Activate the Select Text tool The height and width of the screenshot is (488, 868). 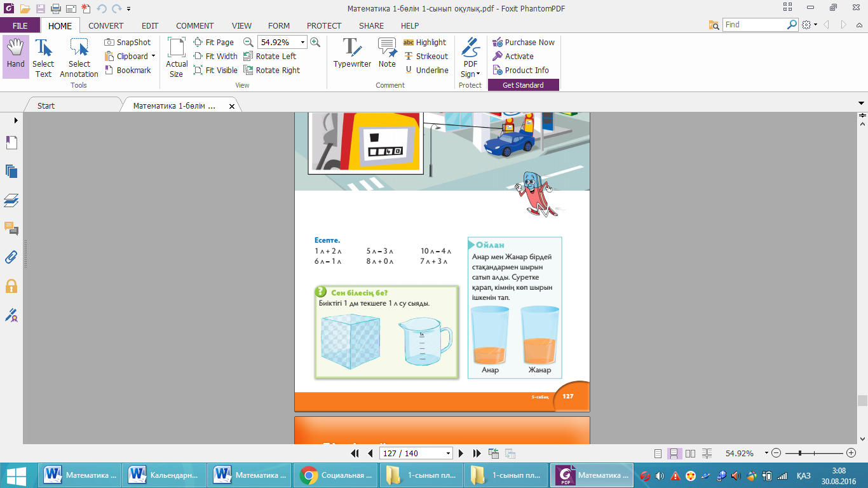pyautogui.click(x=43, y=57)
